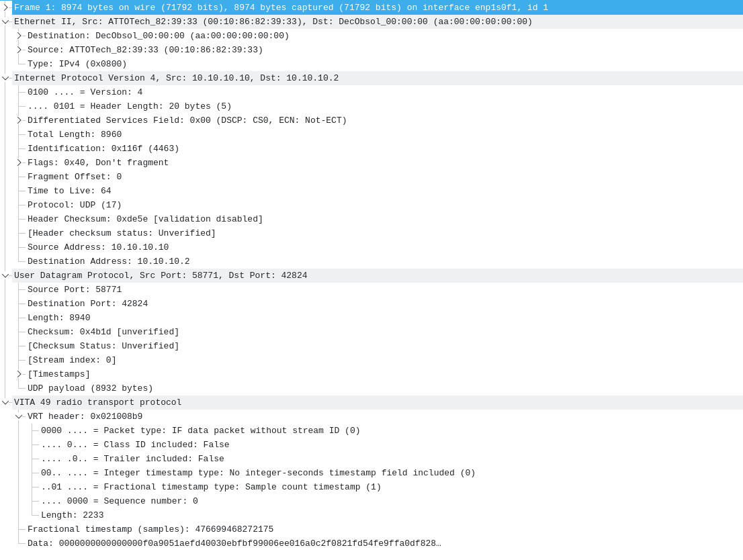Image resolution: width=743 pixels, height=560 pixels.
Task: Click the Data hex bytes row
Action: [234, 543]
